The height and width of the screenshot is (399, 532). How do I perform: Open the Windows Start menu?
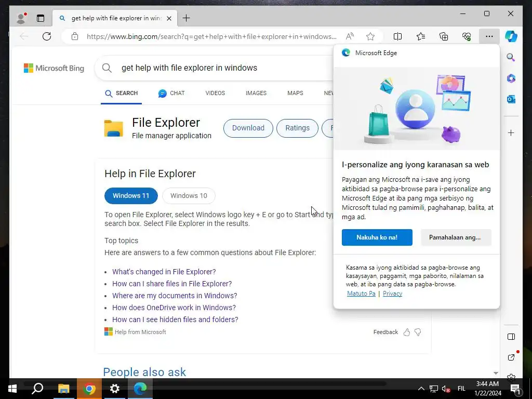point(12,389)
